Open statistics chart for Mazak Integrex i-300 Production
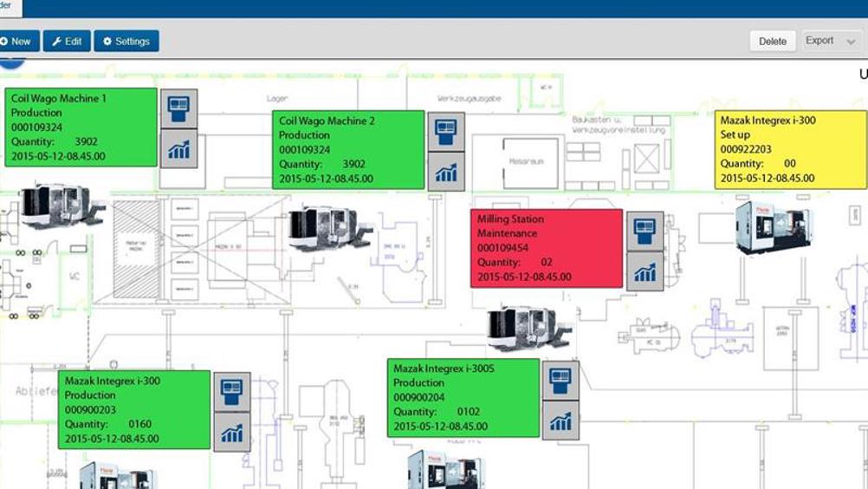868x489 pixels. 232,432
